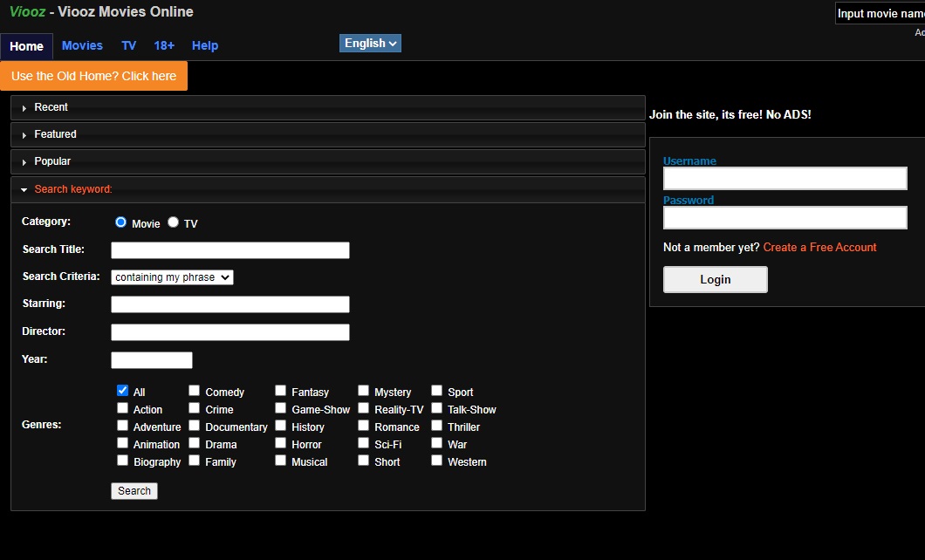The image size is (925, 560).
Task: Select the TV category radio button
Action: pyautogui.click(x=173, y=222)
